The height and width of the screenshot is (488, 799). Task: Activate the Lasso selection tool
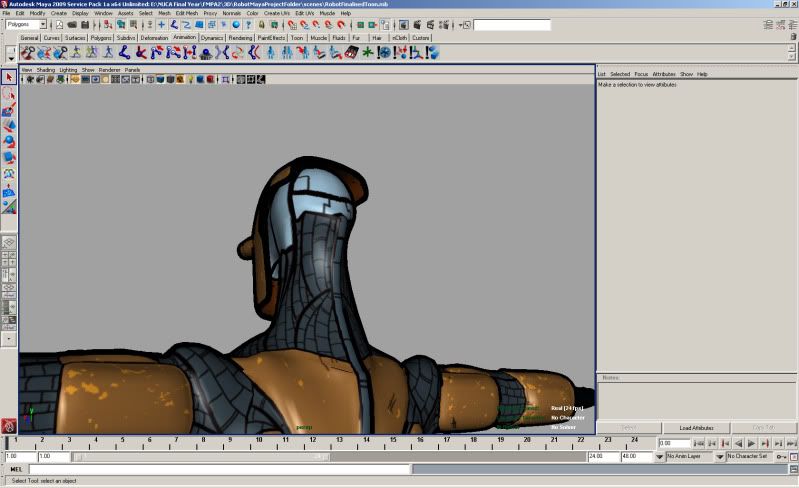pyautogui.click(x=9, y=93)
